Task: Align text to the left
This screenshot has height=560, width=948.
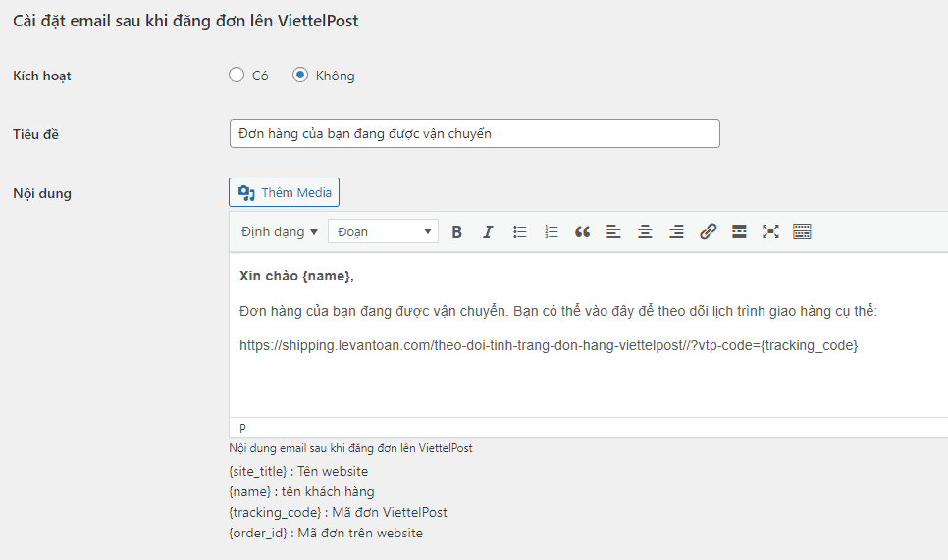Action: [x=614, y=232]
